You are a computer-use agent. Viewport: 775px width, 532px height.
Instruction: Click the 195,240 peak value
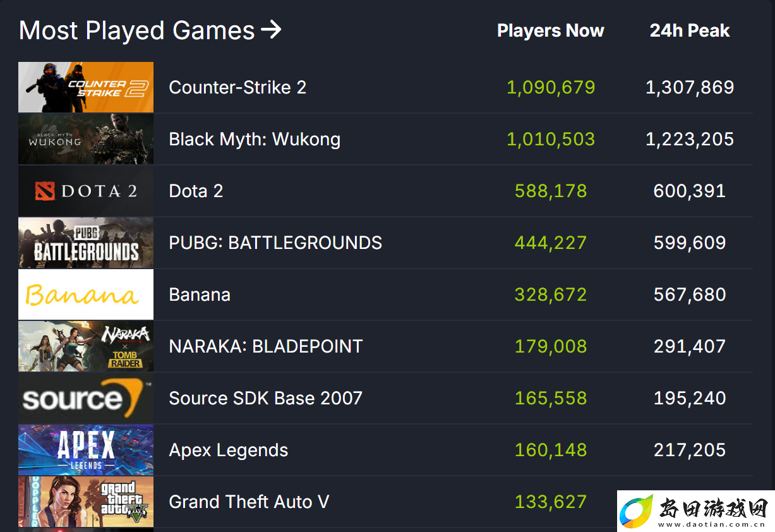(690, 398)
